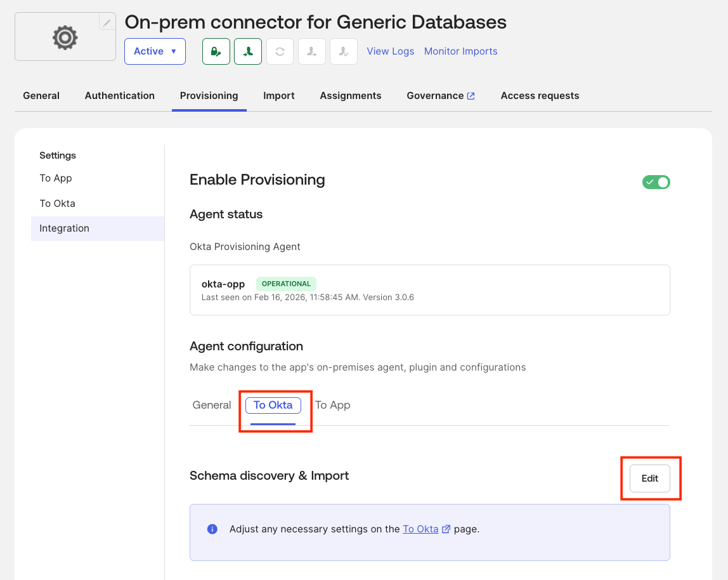
Task: Open the View Logs link
Action: coord(390,51)
